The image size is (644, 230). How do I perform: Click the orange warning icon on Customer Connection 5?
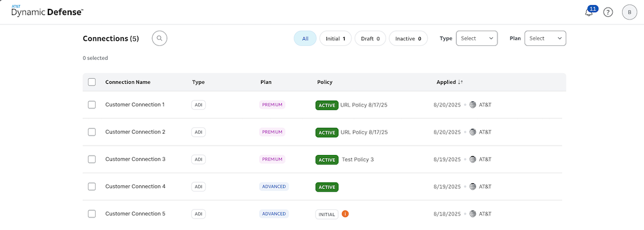click(345, 214)
